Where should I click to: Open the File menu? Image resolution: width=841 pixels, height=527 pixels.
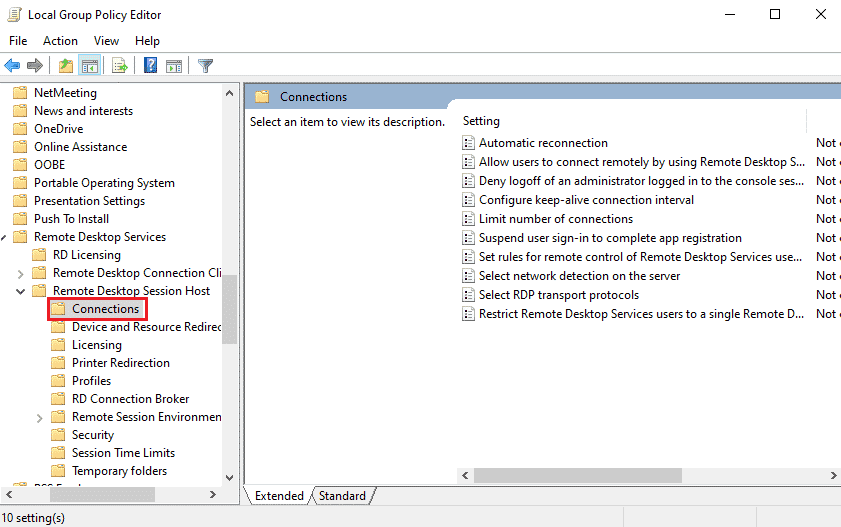(x=18, y=41)
